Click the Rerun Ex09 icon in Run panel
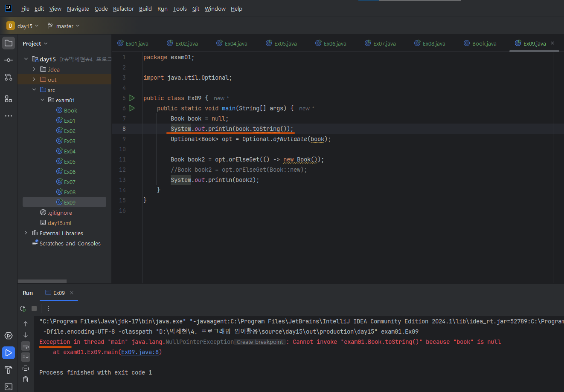564x392 pixels. pos(23,308)
